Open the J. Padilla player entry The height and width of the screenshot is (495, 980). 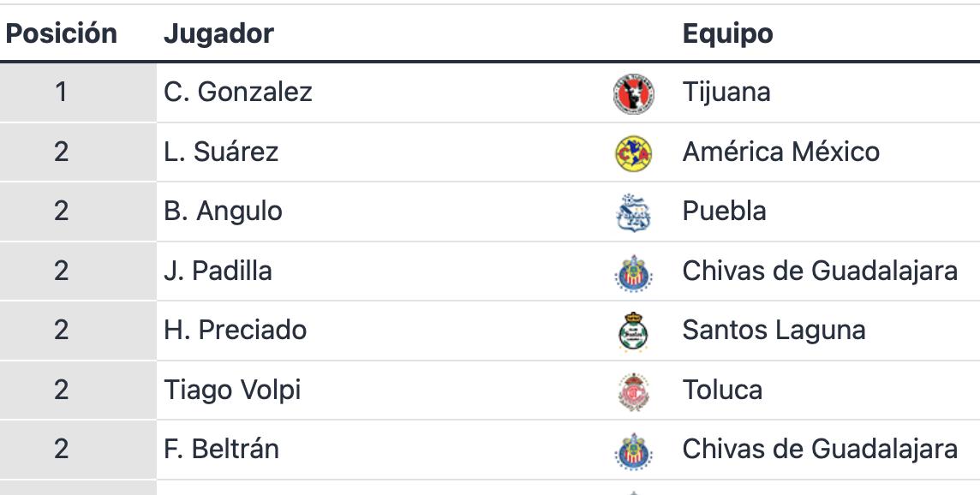(x=218, y=271)
